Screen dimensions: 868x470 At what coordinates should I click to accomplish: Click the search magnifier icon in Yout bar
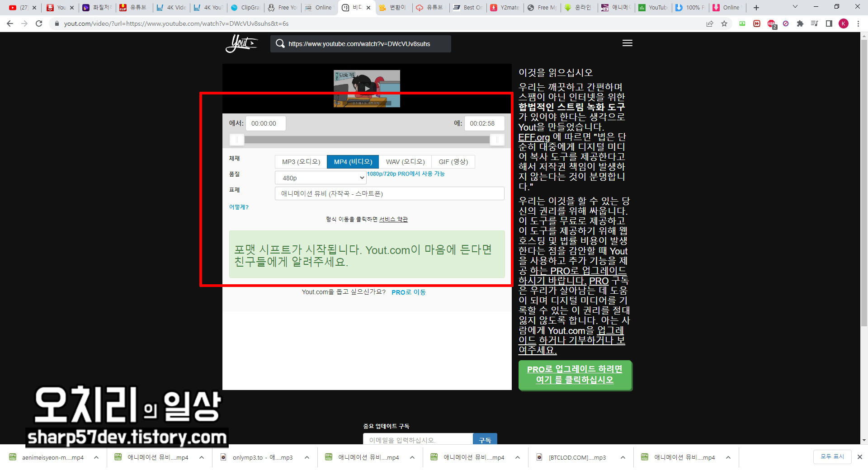280,43
